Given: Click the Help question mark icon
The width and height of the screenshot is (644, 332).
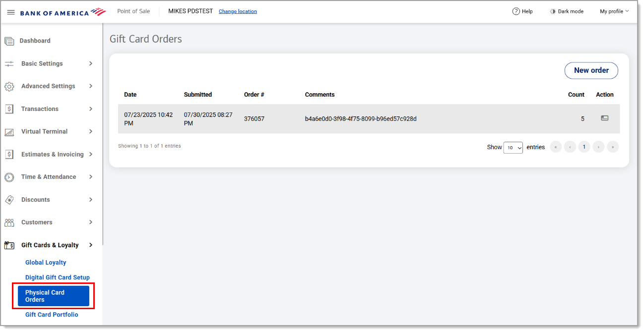Looking at the screenshot, I should 516,11.
